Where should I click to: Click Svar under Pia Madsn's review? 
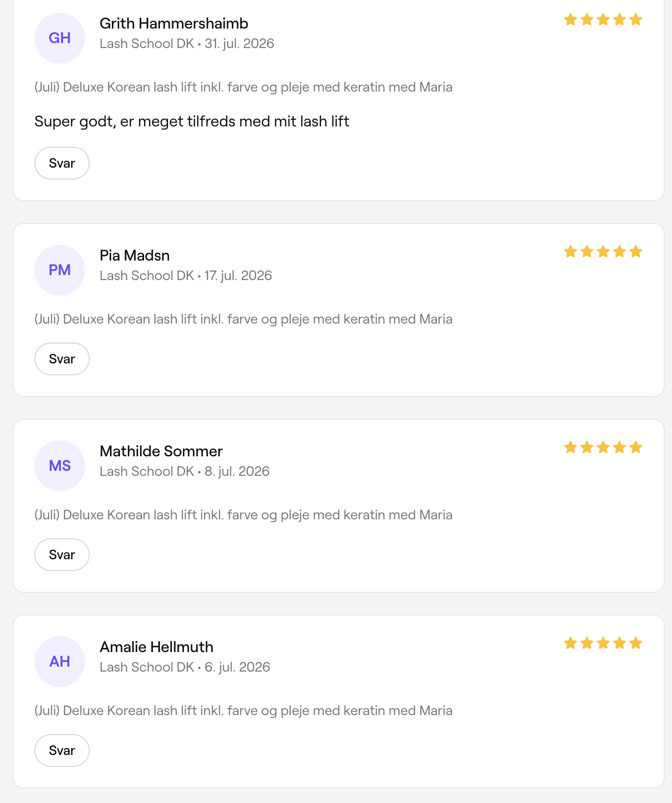pyautogui.click(x=62, y=359)
